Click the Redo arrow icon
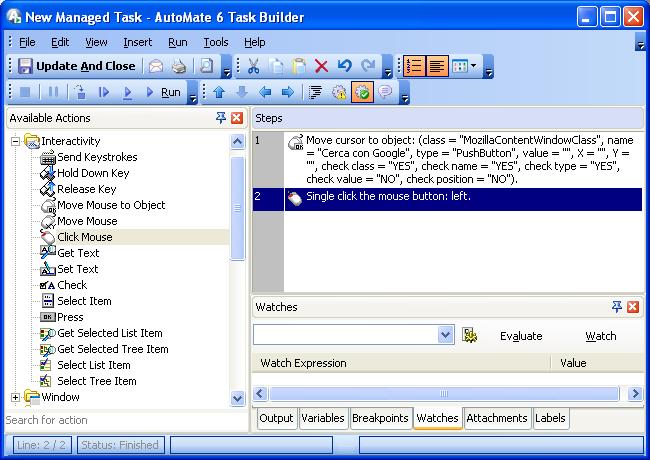The image size is (650, 460). click(x=368, y=66)
